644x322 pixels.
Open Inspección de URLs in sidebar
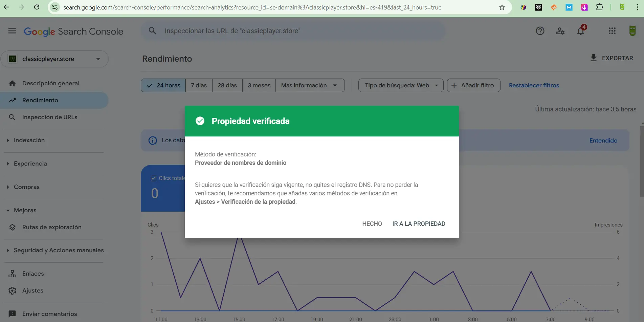click(54, 117)
